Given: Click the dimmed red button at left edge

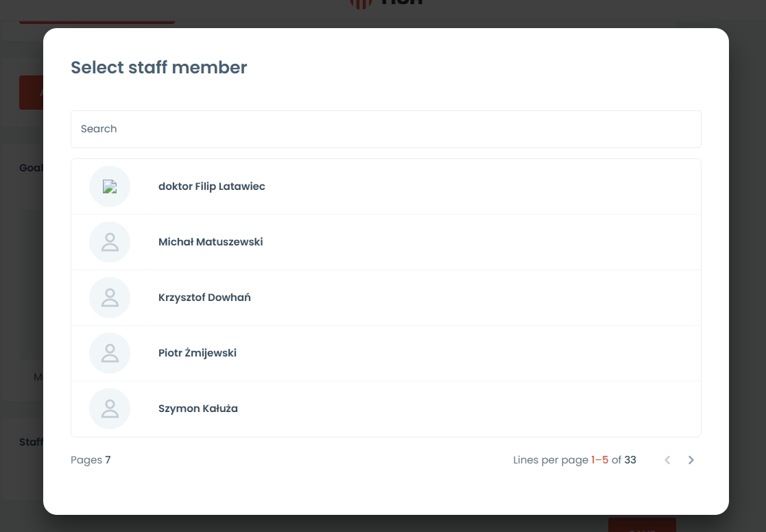Looking at the screenshot, I should 31,93.
